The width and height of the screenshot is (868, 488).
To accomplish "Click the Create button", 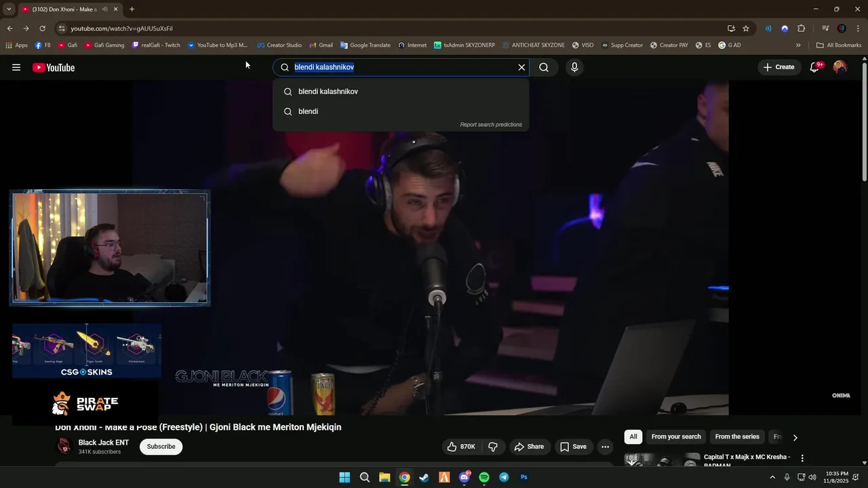I will tap(778, 67).
